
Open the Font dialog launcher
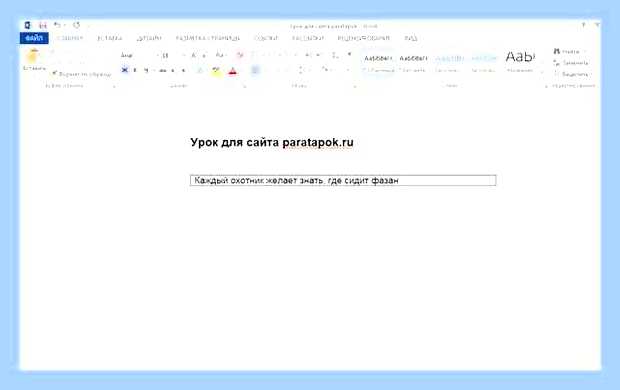click(245, 86)
